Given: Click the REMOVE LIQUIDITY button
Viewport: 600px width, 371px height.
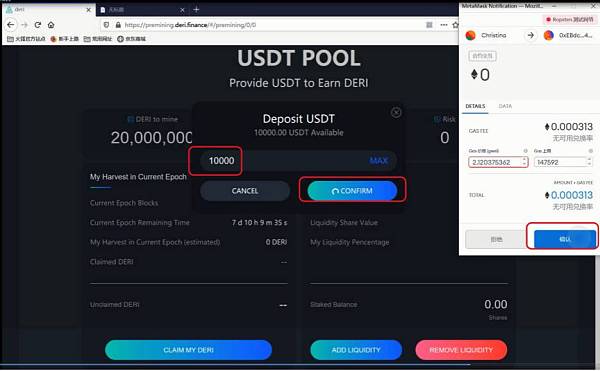Looking at the screenshot, I should 461,350.
